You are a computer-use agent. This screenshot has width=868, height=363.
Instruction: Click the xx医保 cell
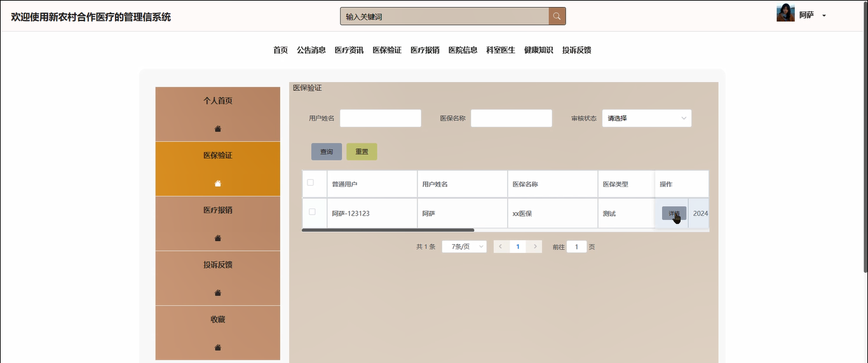553,214
